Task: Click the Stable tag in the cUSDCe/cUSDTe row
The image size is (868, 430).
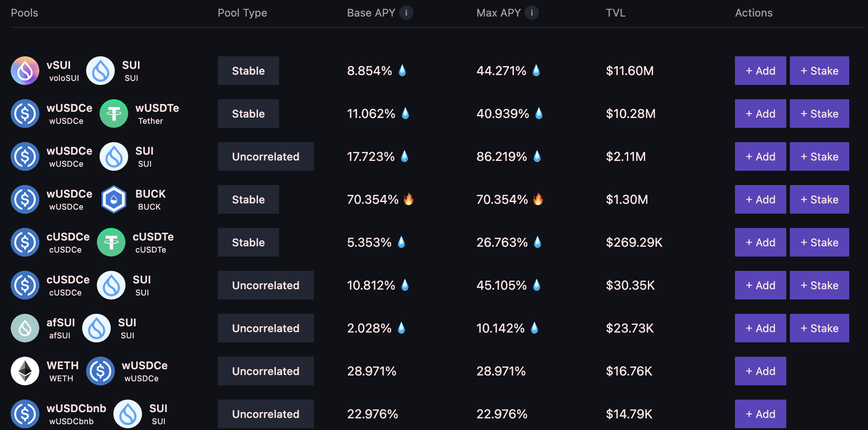Action: (248, 242)
